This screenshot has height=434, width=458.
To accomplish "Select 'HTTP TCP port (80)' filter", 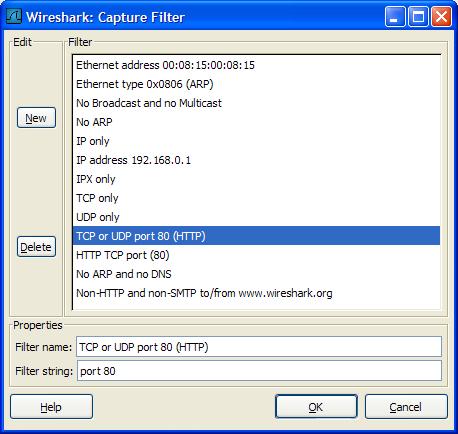I will (x=256, y=255).
